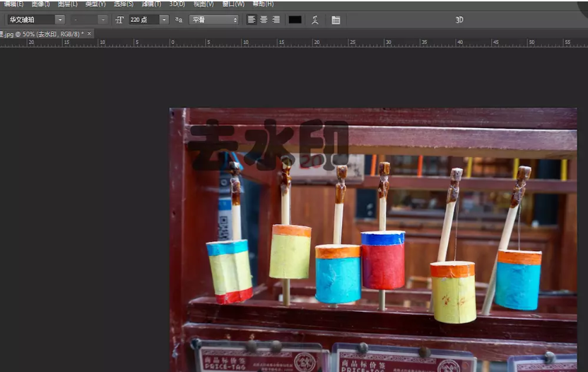588x372 pixels.
Task: Open the 滤镜(T) menu
Action: coord(151,4)
